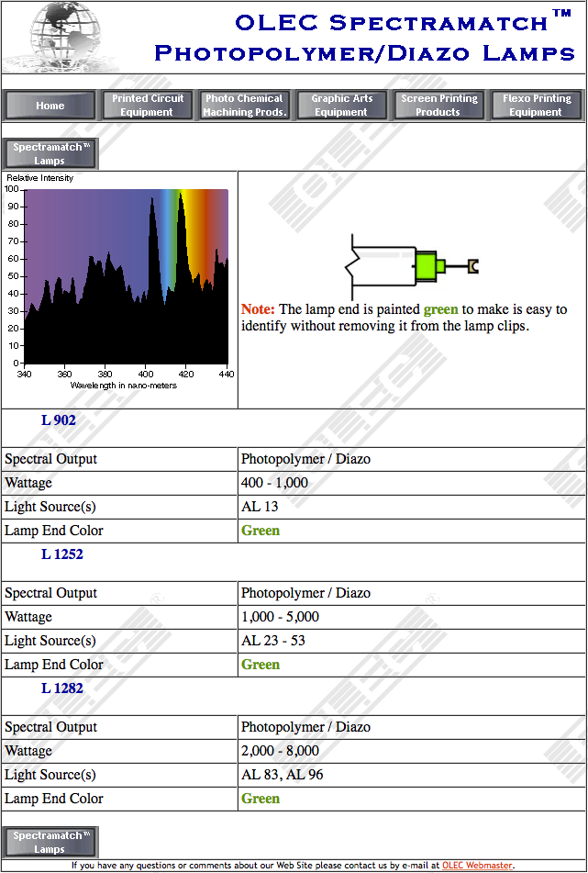Click the wattage value 400 - 1,000
The image size is (588, 873).
click(274, 483)
